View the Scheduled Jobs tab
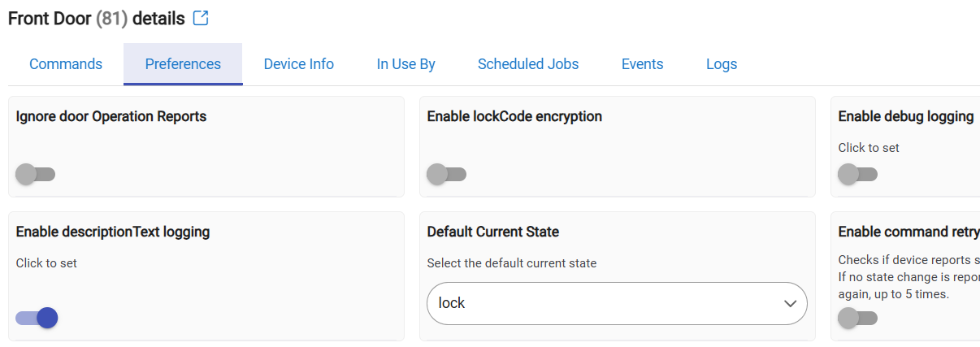The width and height of the screenshot is (980, 347). point(528,64)
